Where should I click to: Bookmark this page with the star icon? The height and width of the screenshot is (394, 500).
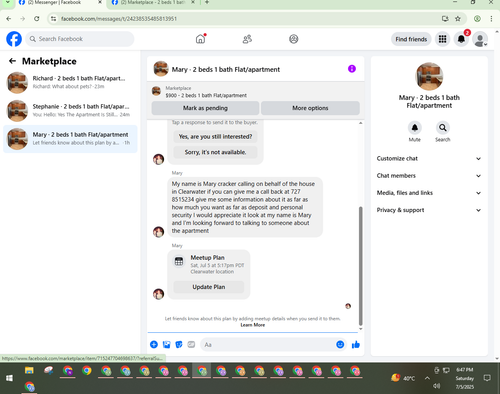(x=458, y=19)
